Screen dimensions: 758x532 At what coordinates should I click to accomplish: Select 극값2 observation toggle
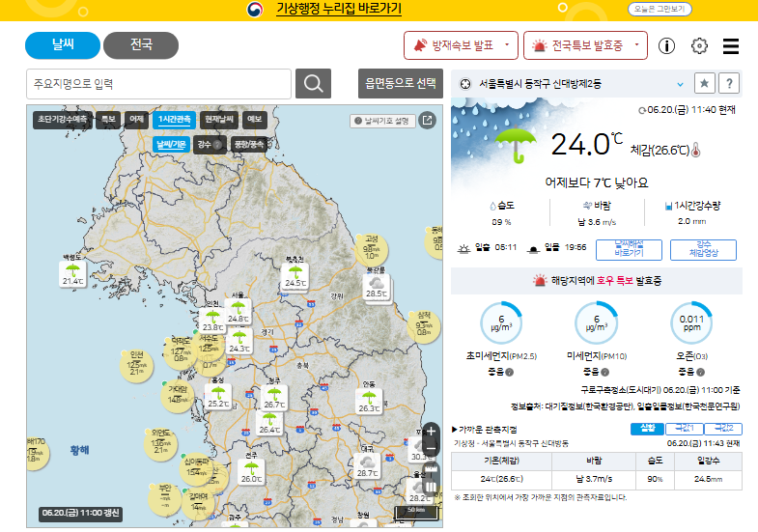[723, 429]
